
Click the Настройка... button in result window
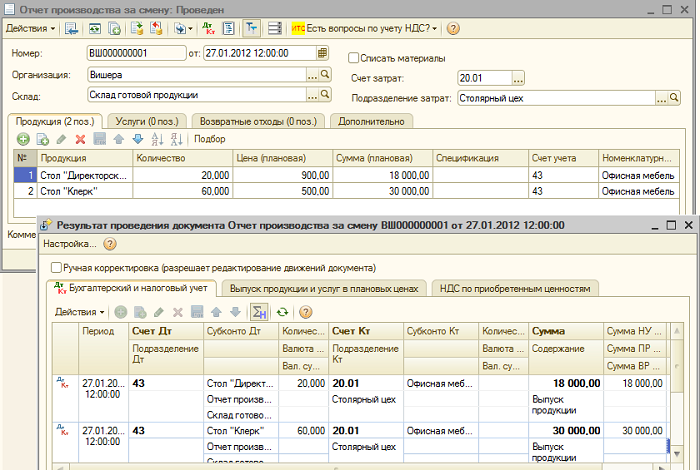[70, 244]
